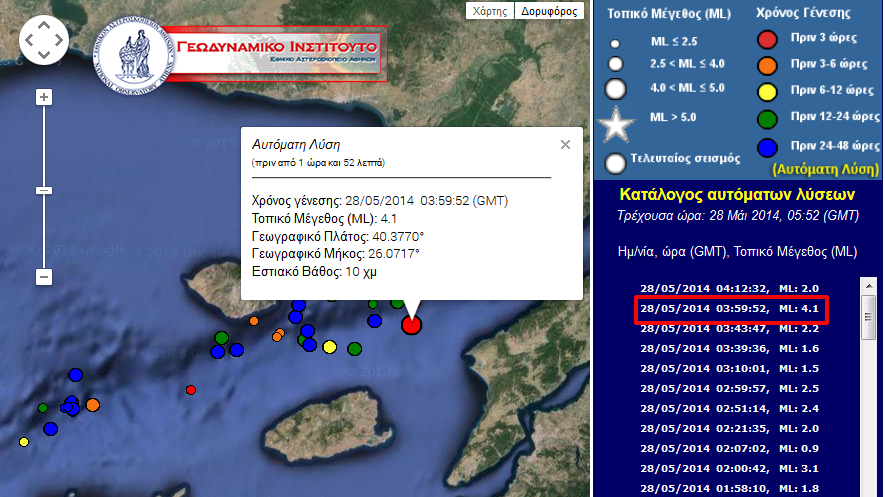Click the blue Πριν 24-48 ώρες legend circle

coord(767,148)
